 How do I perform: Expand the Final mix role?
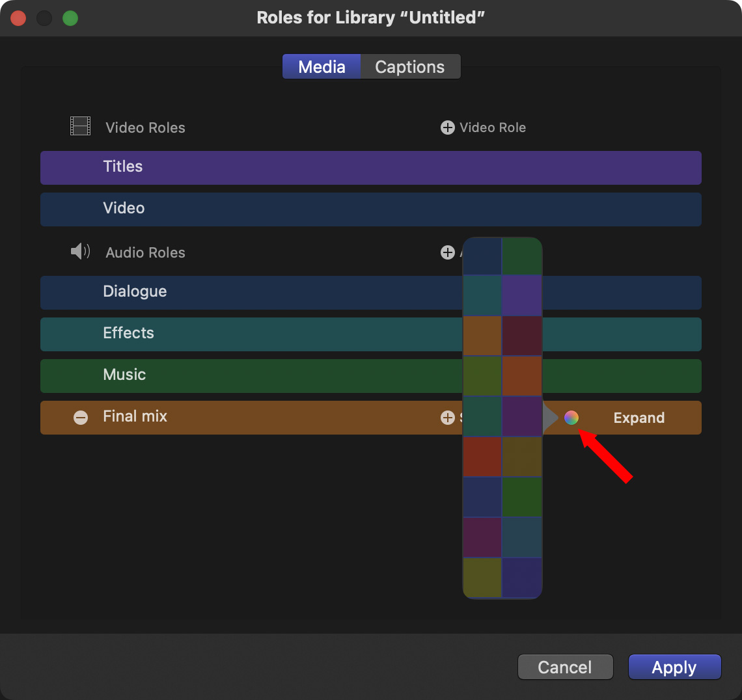pos(639,418)
